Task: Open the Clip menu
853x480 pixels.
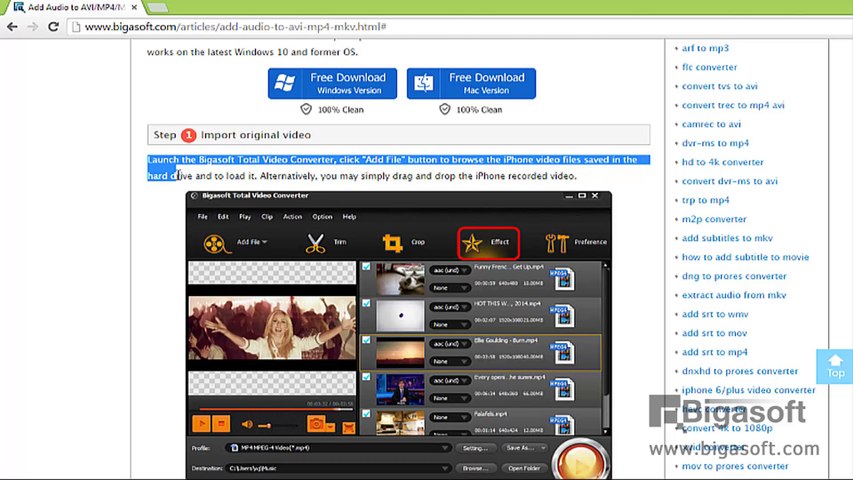Action: point(267,217)
